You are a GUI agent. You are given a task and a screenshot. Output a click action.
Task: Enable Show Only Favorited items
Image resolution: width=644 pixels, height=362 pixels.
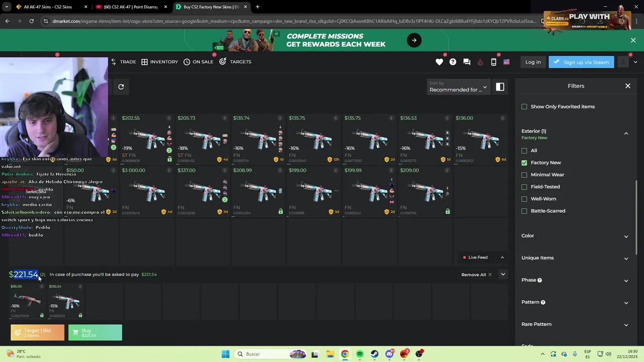524,107
